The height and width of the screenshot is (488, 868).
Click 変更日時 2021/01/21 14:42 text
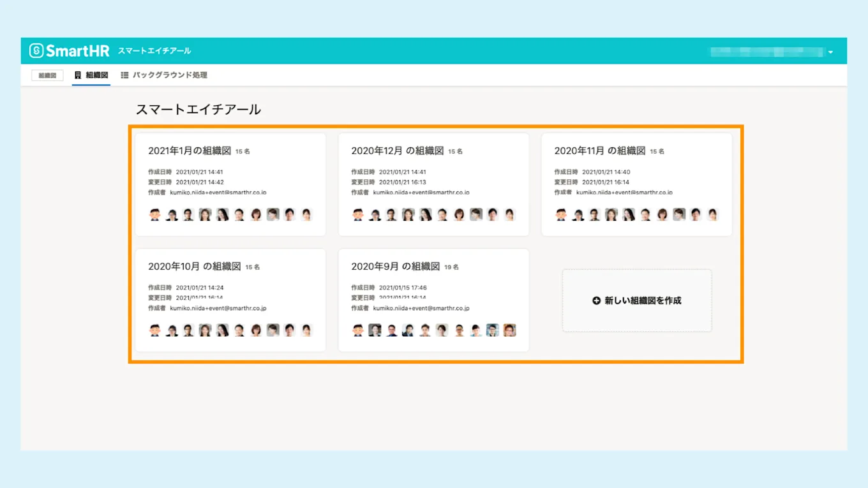tap(186, 182)
